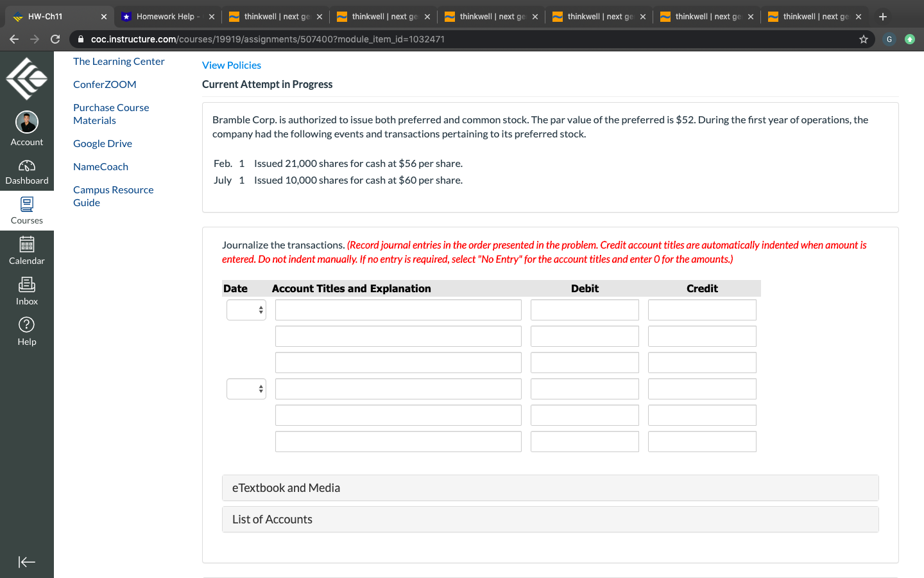
Task: Open the Campus Resource Guide link
Action: [x=114, y=197]
